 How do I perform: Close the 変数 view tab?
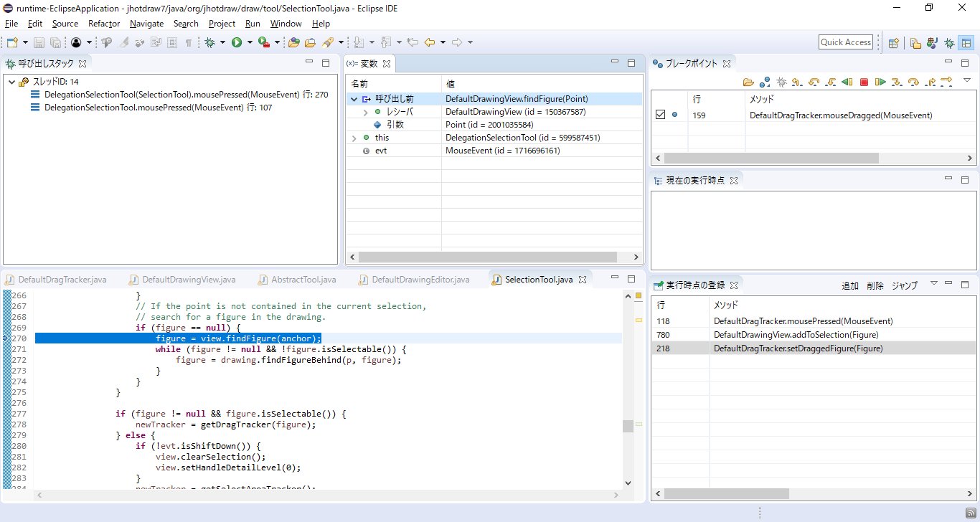(386, 64)
